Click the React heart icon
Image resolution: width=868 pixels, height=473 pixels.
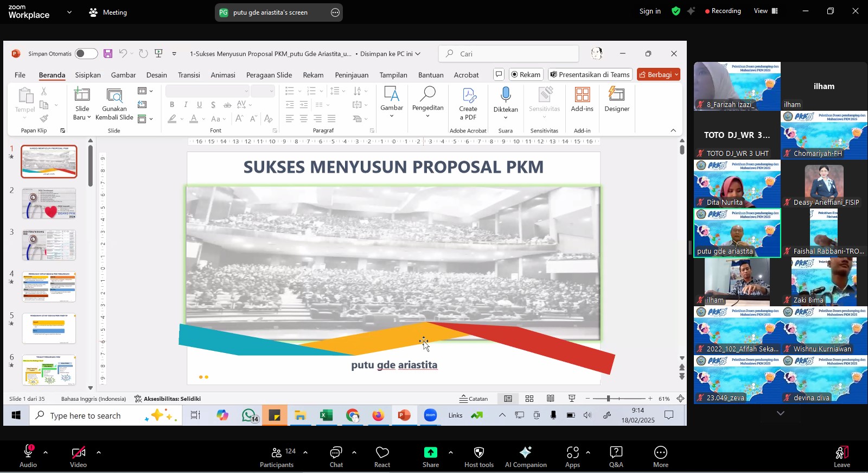click(x=382, y=453)
